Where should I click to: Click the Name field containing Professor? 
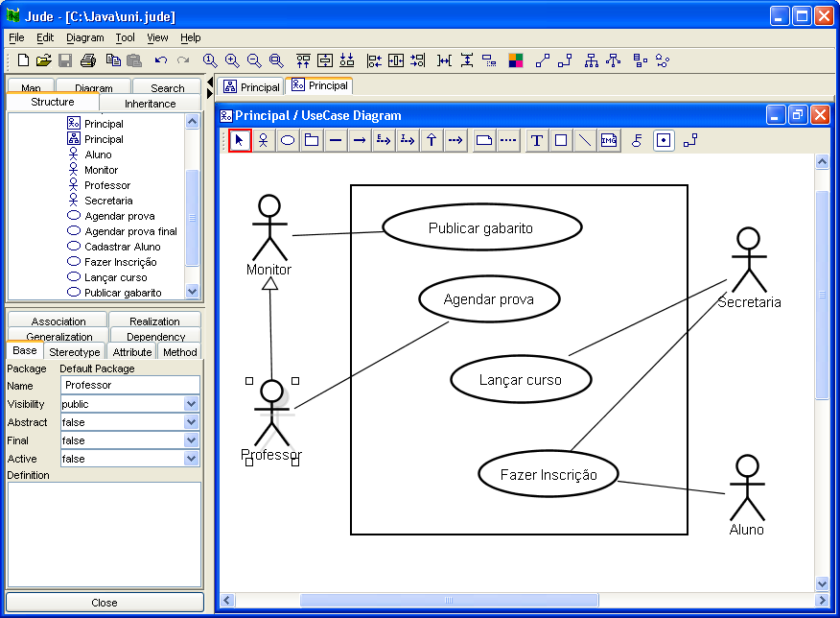tap(129, 385)
